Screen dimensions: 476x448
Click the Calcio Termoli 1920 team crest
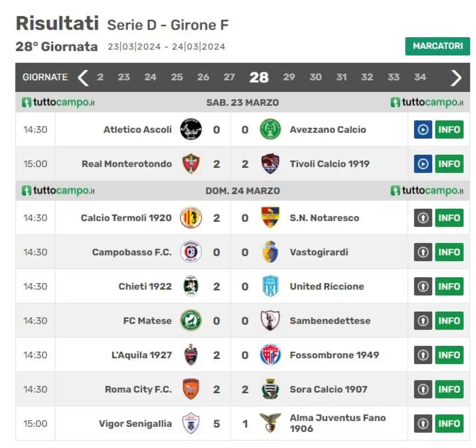coord(191,218)
